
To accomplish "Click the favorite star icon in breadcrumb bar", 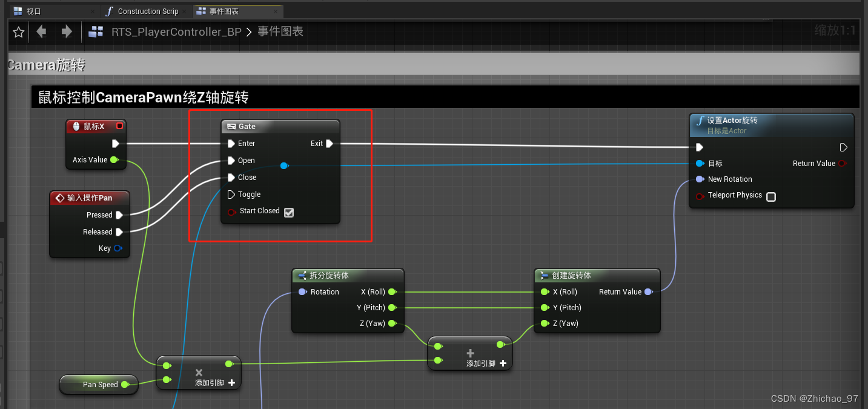I will pyautogui.click(x=19, y=32).
